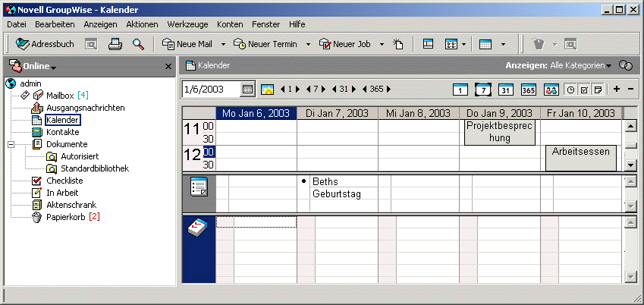This screenshot has height=305, width=644.
Task: Switch to month view icon labeled 31
Action: 506,90
